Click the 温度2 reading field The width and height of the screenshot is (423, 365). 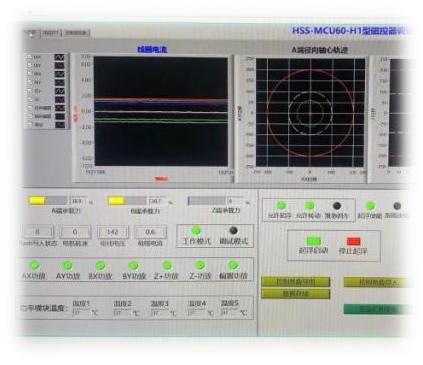coord(122,313)
